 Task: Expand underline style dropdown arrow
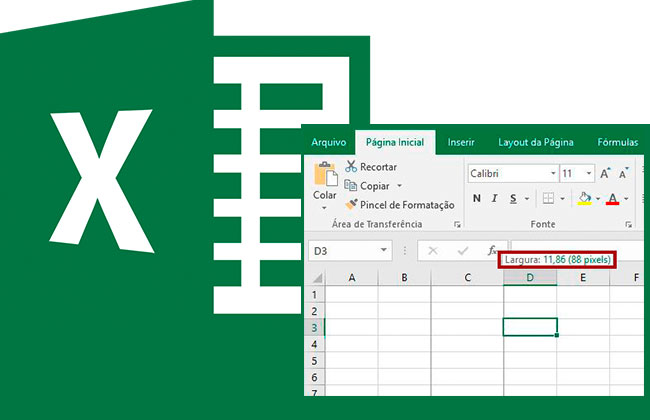pos(527,199)
